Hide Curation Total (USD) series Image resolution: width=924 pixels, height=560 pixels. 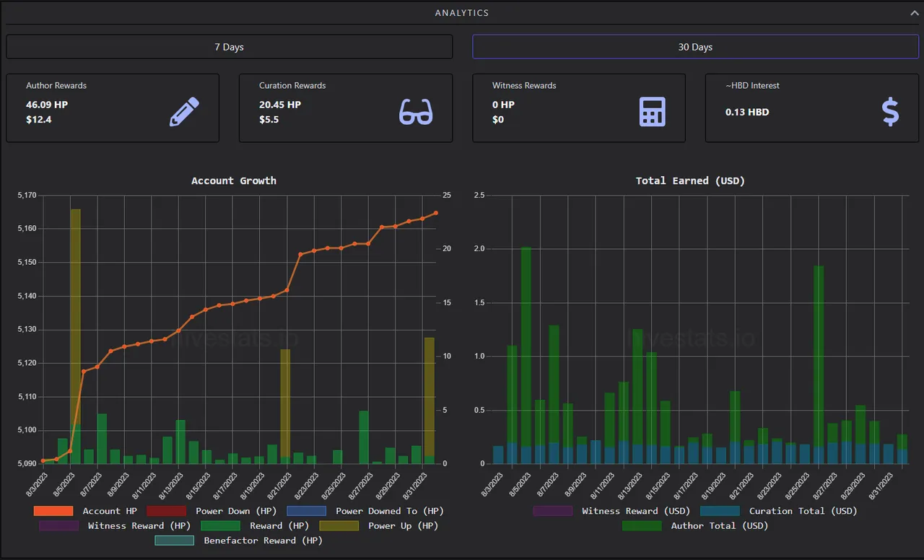click(x=720, y=511)
